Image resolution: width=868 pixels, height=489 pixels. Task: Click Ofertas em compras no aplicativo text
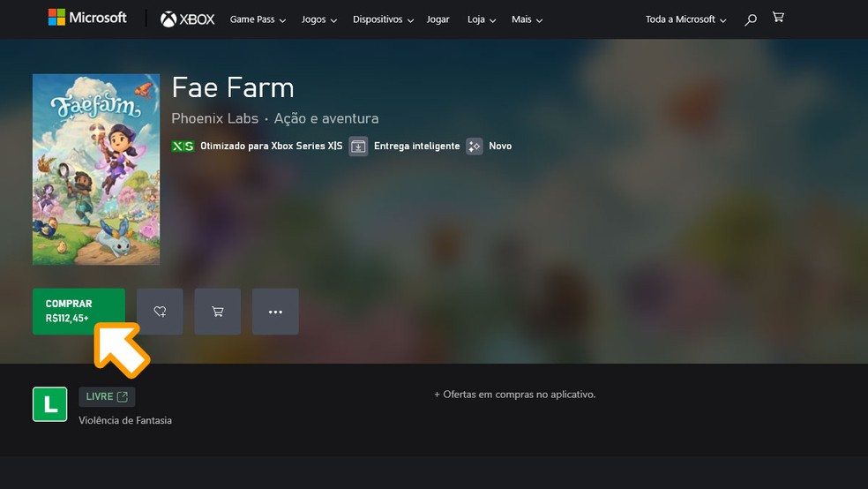515,395
